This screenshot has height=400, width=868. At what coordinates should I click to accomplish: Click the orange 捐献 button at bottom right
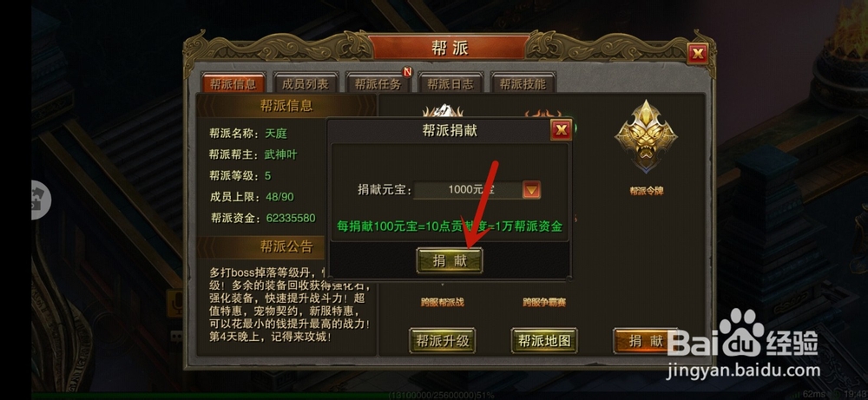[646, 340]
